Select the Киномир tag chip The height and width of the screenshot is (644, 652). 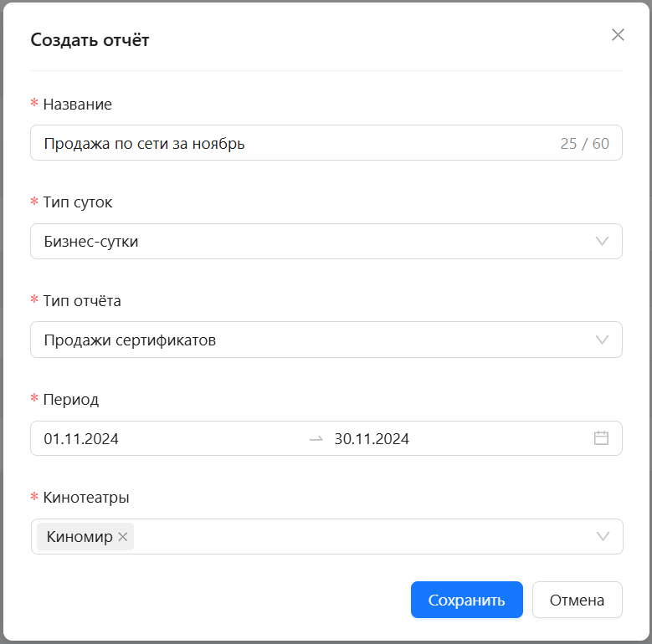click(x=80, y=536)
